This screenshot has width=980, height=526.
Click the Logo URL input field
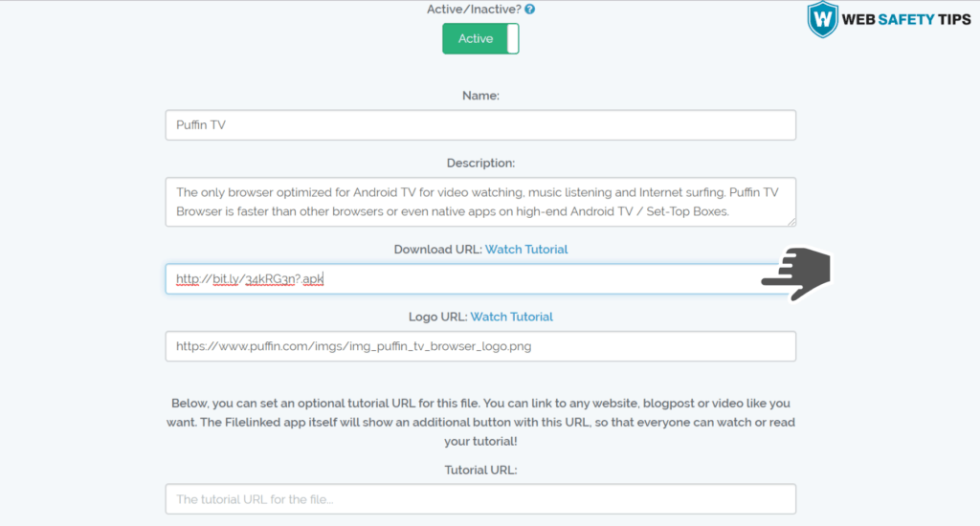click(x=480, y=346)
